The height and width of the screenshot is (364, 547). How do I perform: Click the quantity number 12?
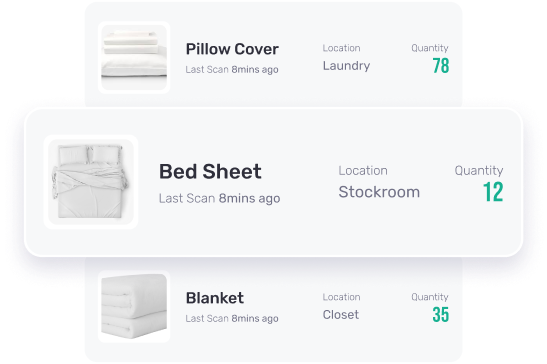[493, 192]
